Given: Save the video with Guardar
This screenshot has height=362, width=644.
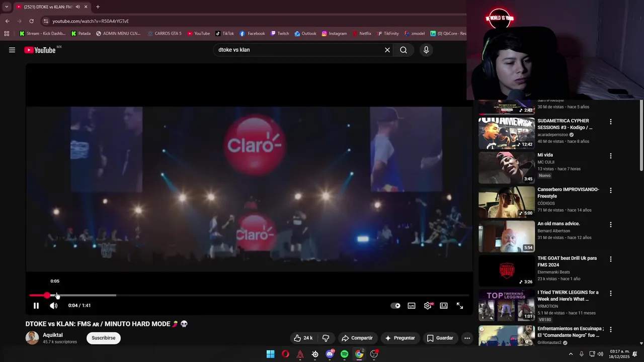Looking at the screenshot, I should pos(440,338).
